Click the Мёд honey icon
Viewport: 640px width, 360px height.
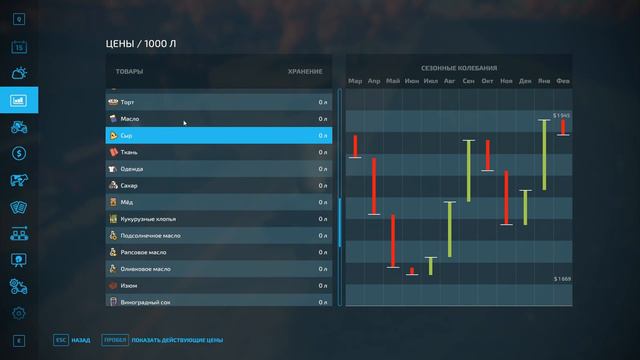[113, 202]
